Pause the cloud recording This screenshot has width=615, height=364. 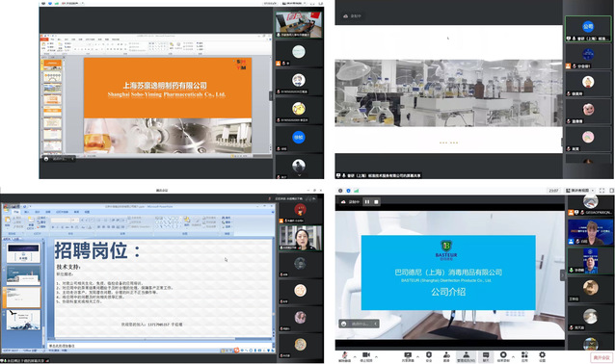click(x=367, y=202)
